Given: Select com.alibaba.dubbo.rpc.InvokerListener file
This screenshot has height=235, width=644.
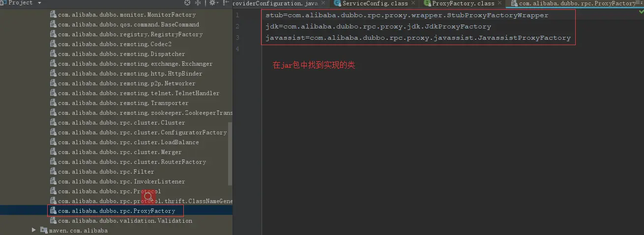Looking at the screenshot, I should 117,182.
